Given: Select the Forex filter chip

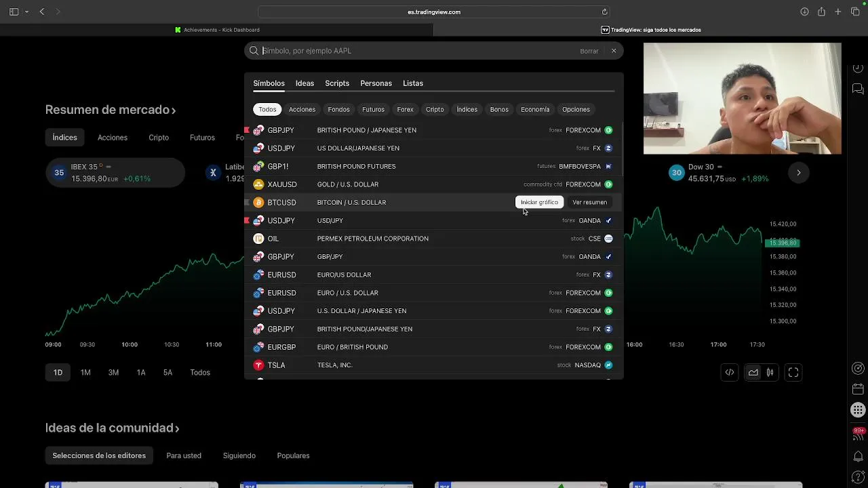Looking at the screenshot, I should point(405,109).
